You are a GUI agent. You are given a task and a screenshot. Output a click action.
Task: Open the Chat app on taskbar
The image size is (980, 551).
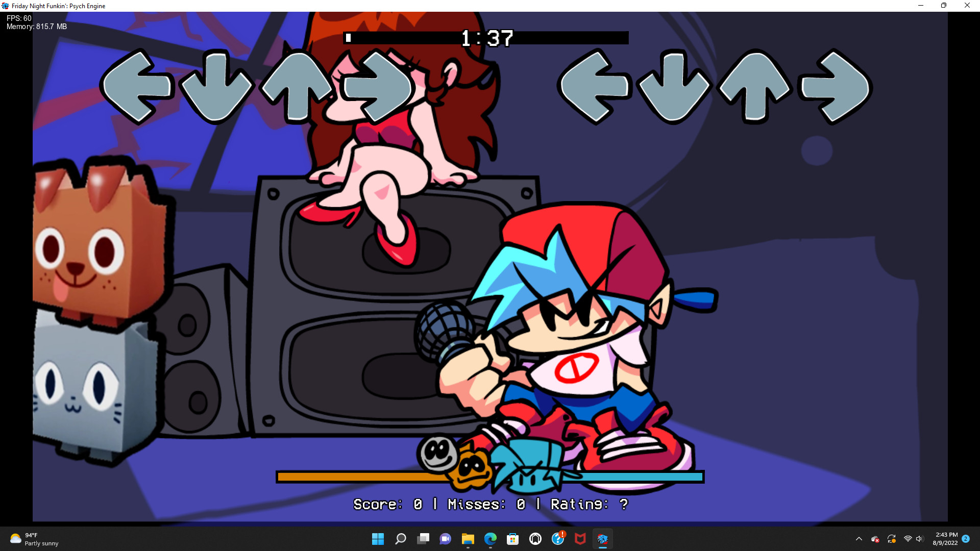click(x=446, y=539)
